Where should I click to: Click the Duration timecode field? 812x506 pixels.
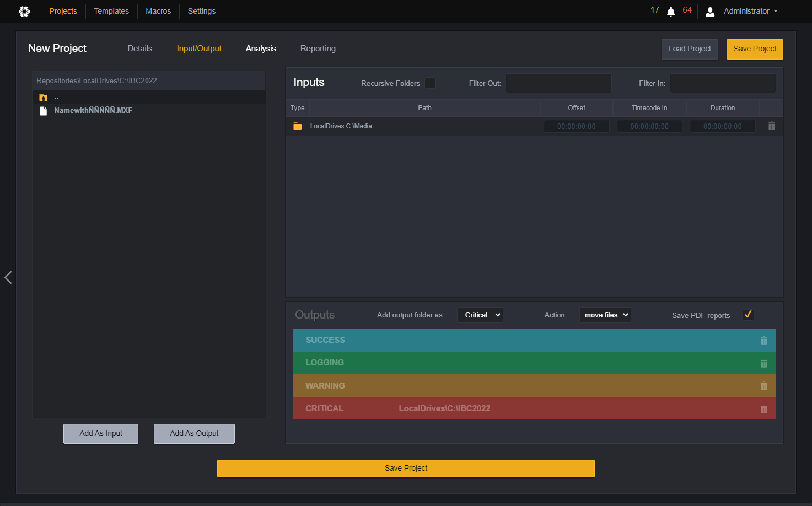pos(723,126)
